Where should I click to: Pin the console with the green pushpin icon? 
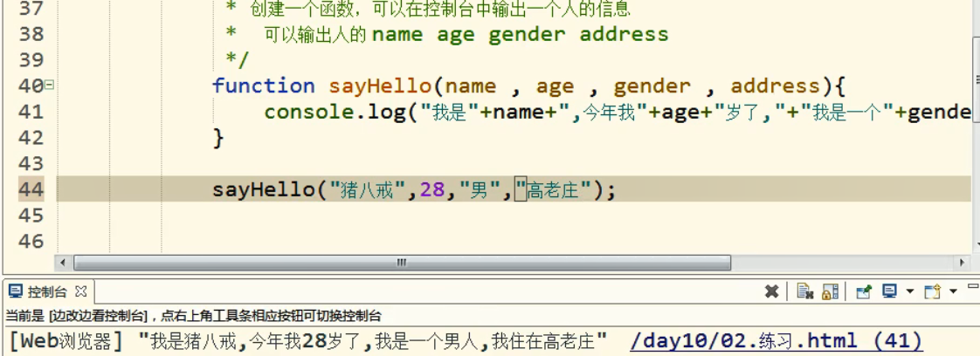coord(864,291)
